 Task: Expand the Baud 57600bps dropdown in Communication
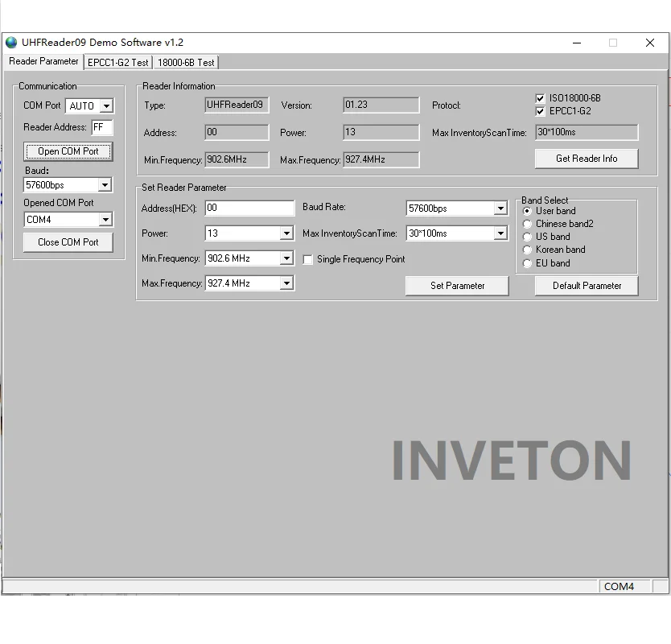point(105,185)
